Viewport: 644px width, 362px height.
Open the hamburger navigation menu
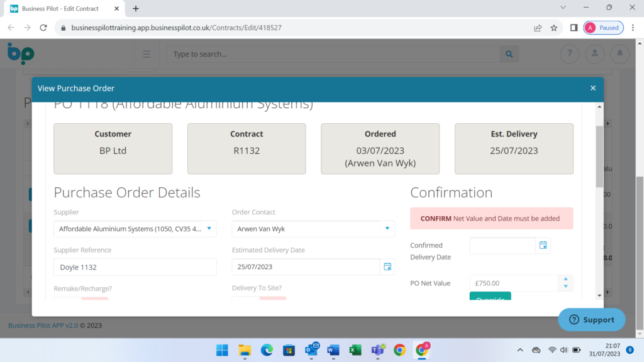tap(147, 54)
